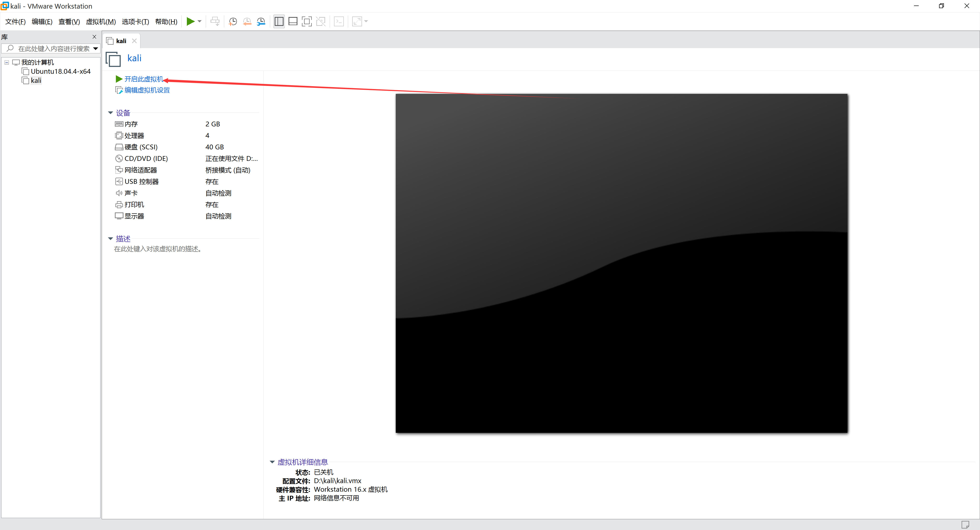Click the green power on toolbar button
This screenshot has height=530, width=980.
point(190,21)
